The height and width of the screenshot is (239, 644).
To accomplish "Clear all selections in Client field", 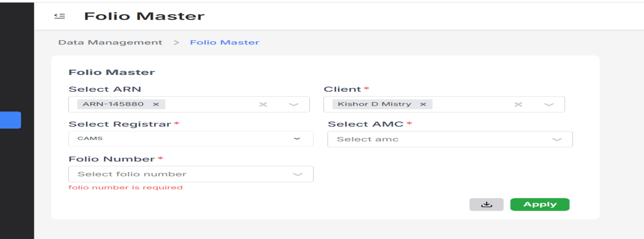I will tap(519, 104).
